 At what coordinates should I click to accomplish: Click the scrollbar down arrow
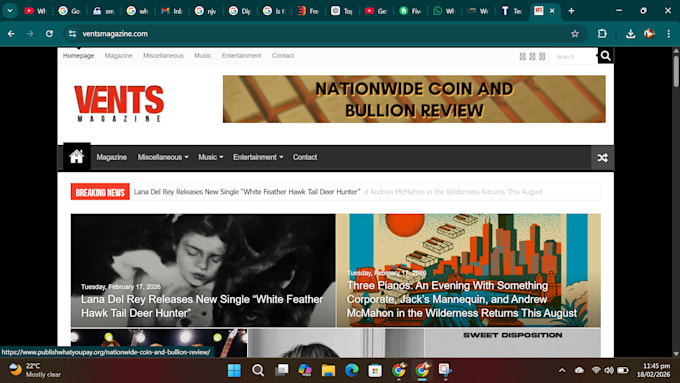(676, 354)
